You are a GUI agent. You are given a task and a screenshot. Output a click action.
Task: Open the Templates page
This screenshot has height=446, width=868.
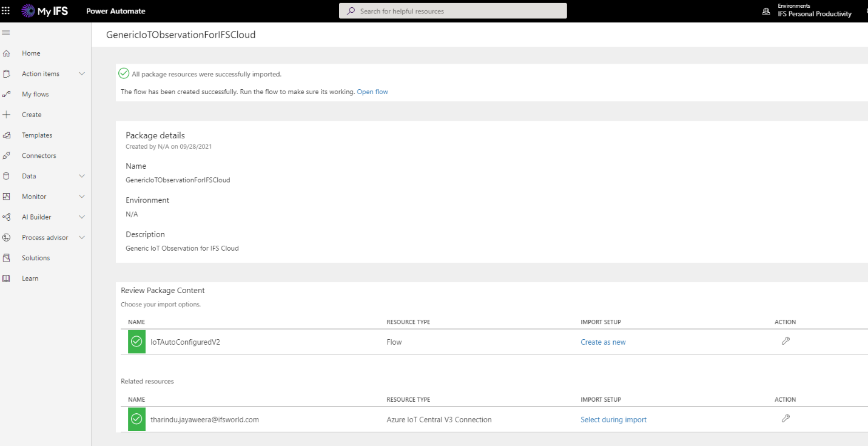point(37,135)
